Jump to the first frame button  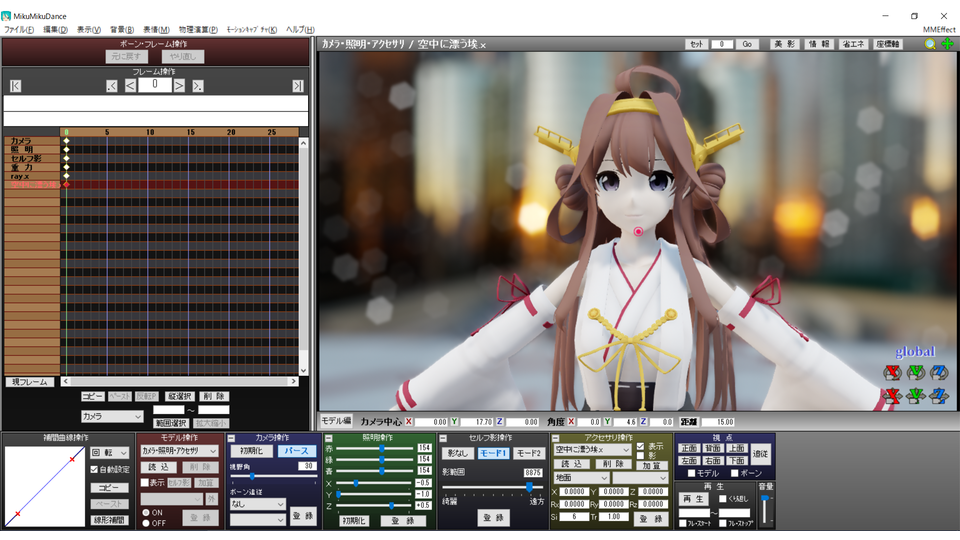point(15,86)
